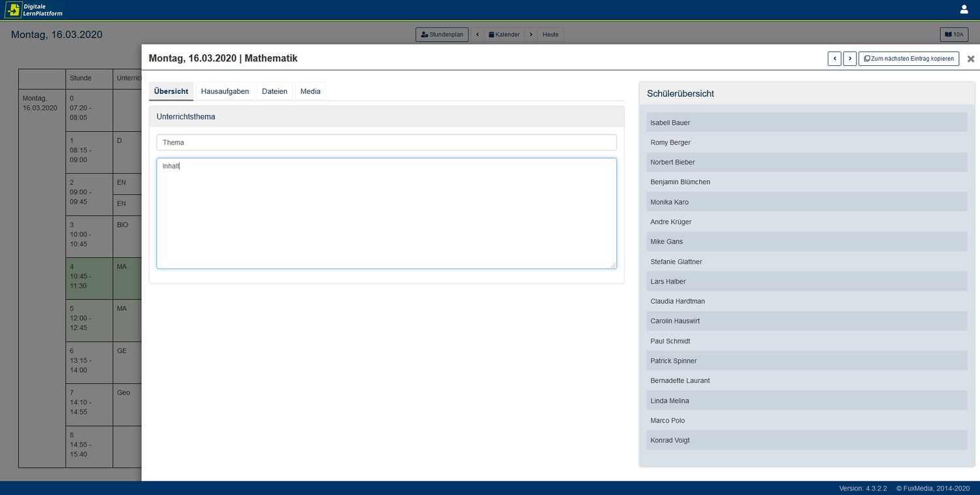
Task: Click the Stunde column header
Action: coord(89,78)
